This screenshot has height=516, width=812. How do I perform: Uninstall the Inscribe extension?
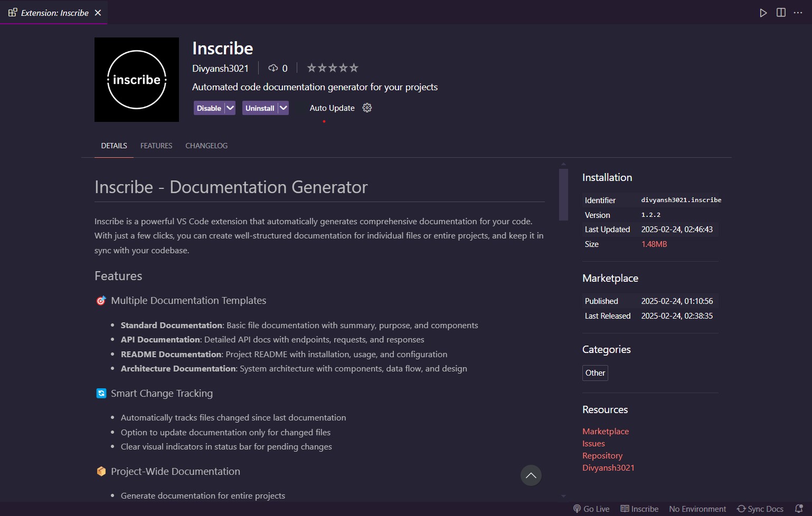coord(260,108)
